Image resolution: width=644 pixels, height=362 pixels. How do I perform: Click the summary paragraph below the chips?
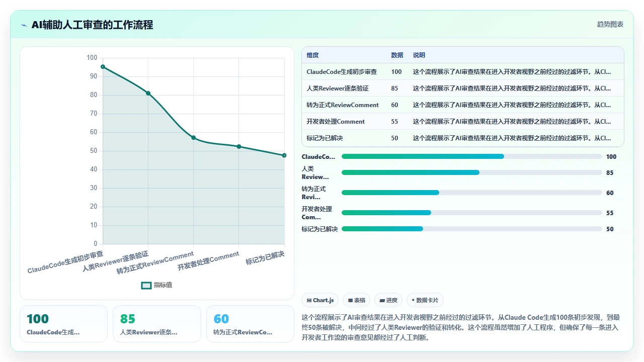click(460, 327)
